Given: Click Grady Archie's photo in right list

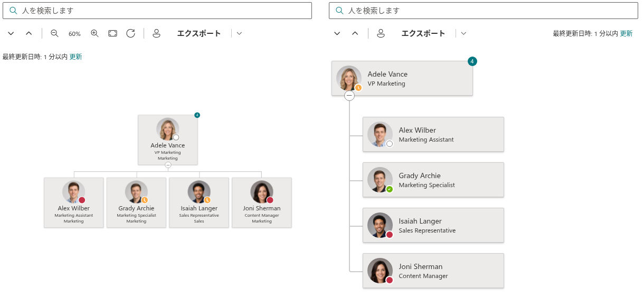Looking at the screenshot, I should (x=380, y=180).
